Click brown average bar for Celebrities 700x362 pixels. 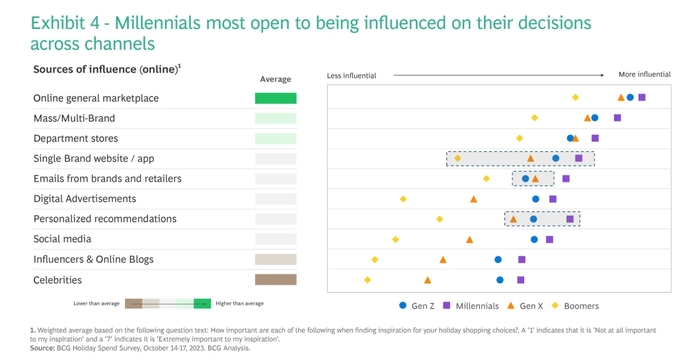click(x=275, y=280)
